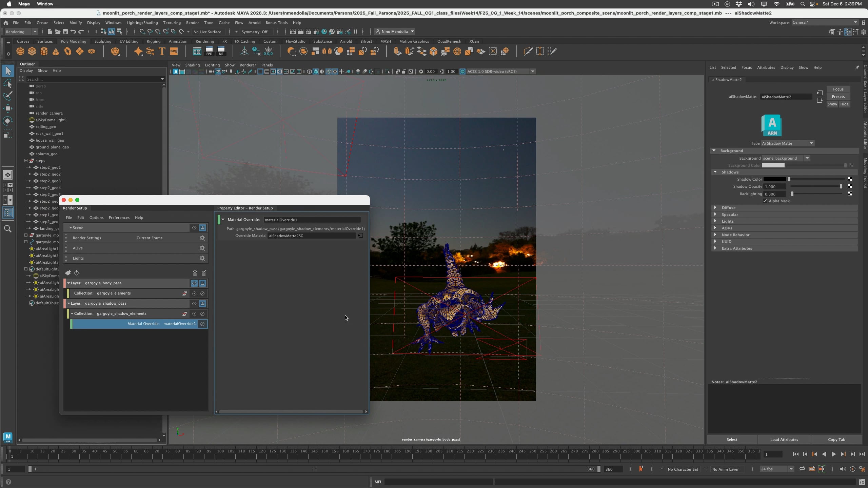This screenshot has width=868, height=488.
Task: Click the play forward button on timeline
Action: pyautogui.click(x=834, y=454)
